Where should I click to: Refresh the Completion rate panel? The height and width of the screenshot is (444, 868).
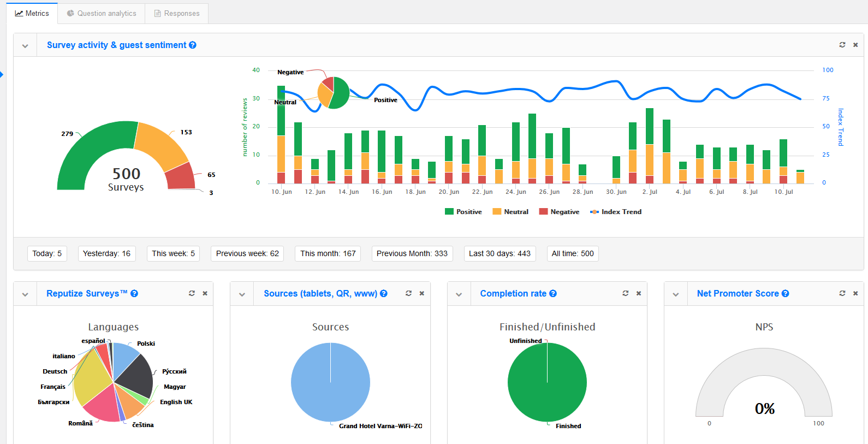[625, 293]
